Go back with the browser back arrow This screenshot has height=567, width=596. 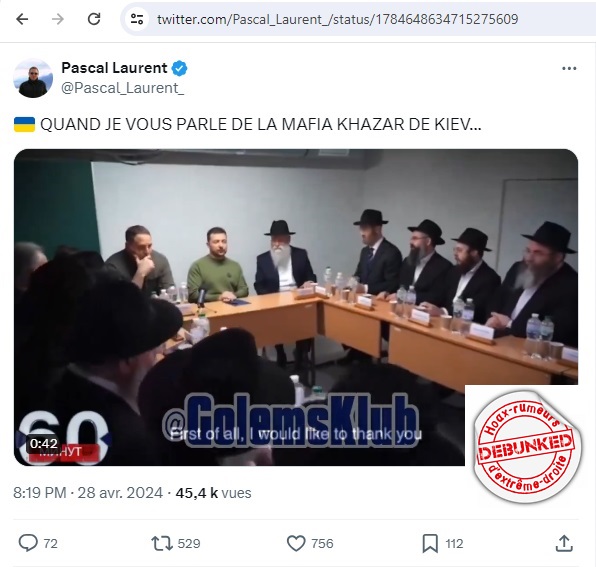pyautogui.click(x=22, y=19)
